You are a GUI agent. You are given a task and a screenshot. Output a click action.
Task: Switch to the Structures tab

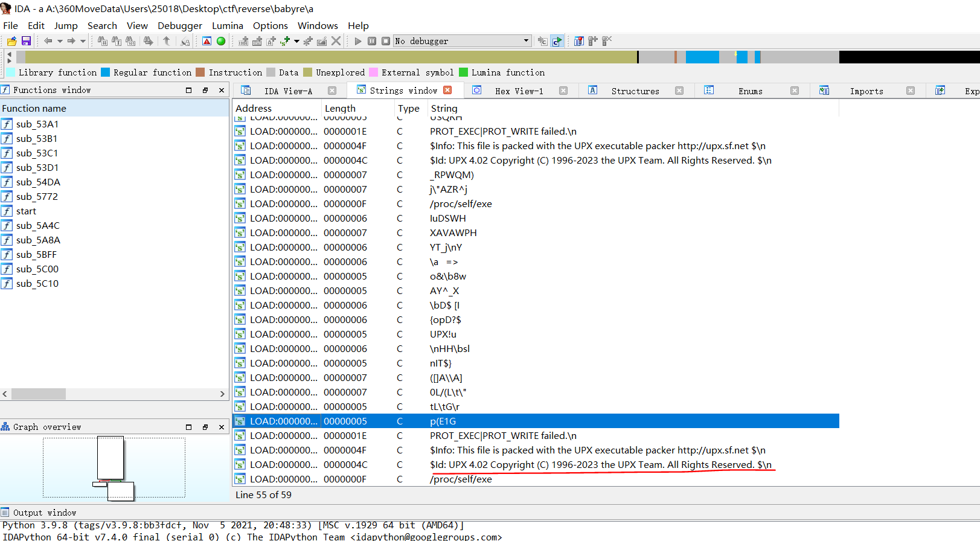click(x=635, y=91)
